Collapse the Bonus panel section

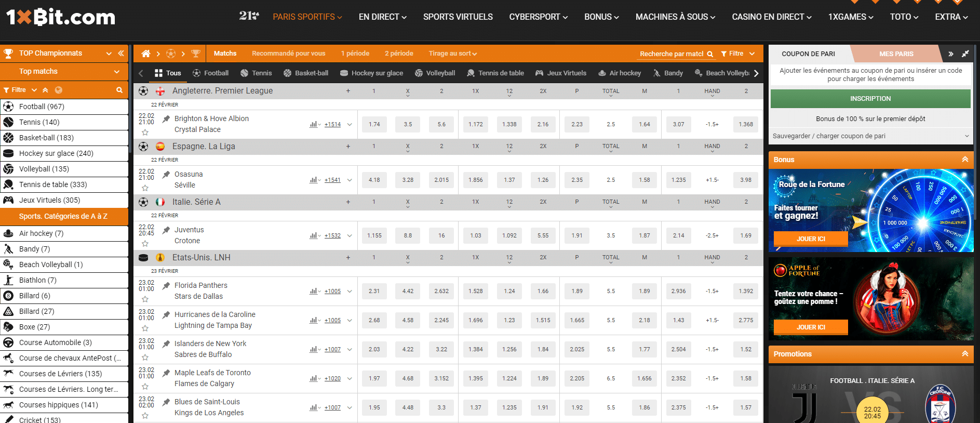964,160
